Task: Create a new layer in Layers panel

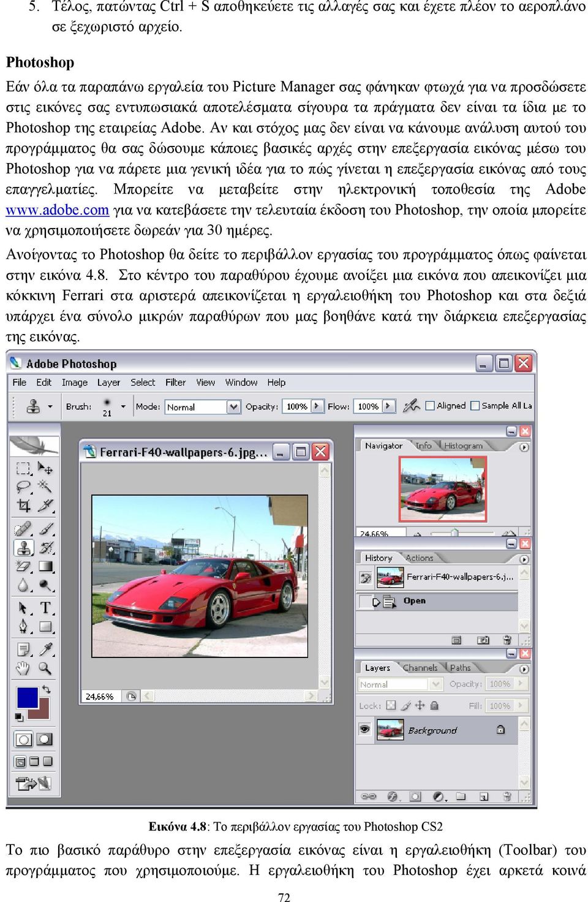Action: (x=484, y=797)
